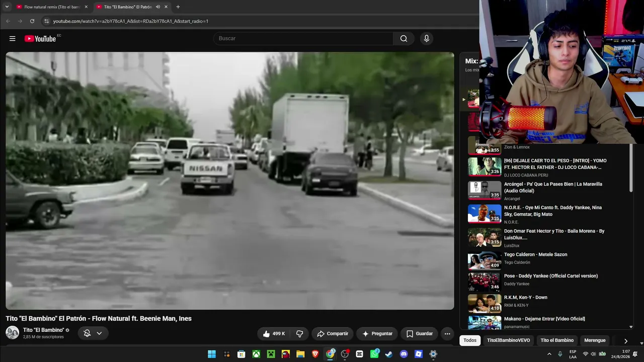
Task: Open Pose - Daddy Yankee video title
Action: 551,276
